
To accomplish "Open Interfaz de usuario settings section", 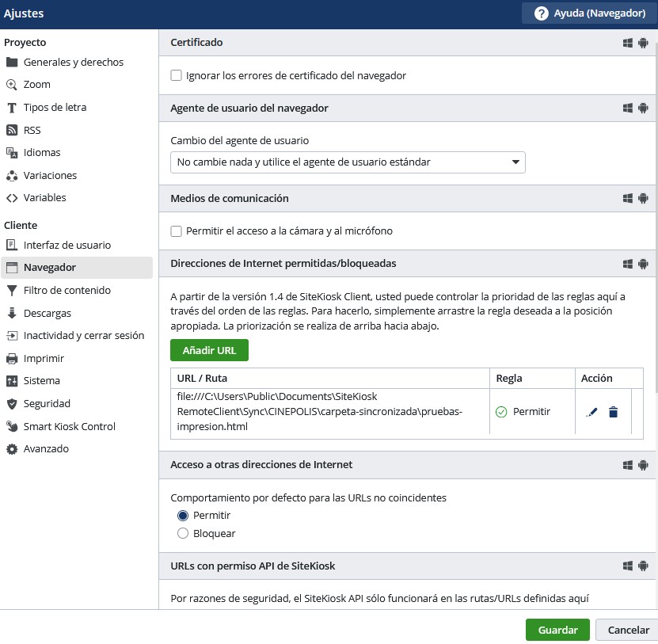I will click(67, 246).
